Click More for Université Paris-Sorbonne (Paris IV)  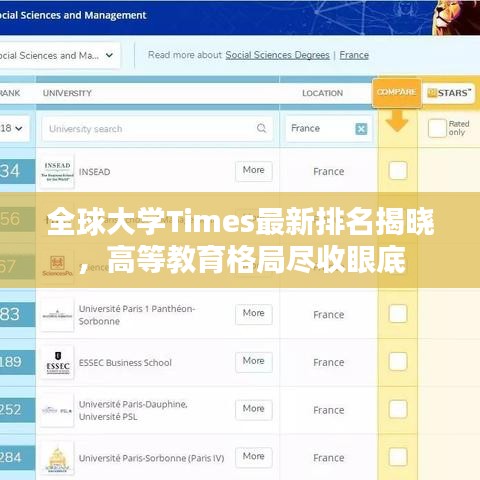[x=254, y=457]
